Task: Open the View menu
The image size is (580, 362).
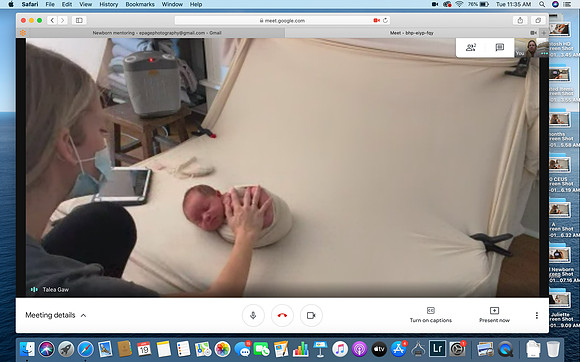Action: click(85, 4)
